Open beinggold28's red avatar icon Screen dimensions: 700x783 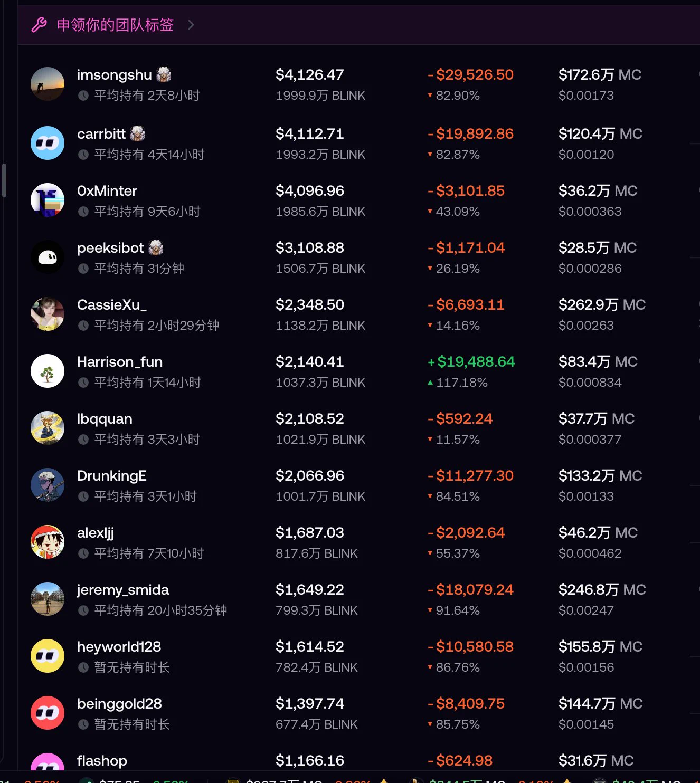[x=48, y=713]
